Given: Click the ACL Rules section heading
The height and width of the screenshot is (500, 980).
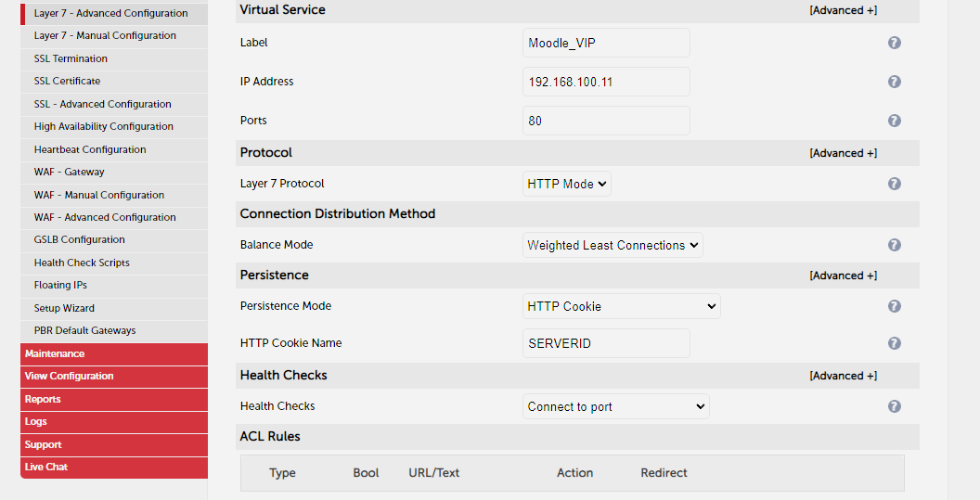Looking at the screenshot, I should coord(270,436).
